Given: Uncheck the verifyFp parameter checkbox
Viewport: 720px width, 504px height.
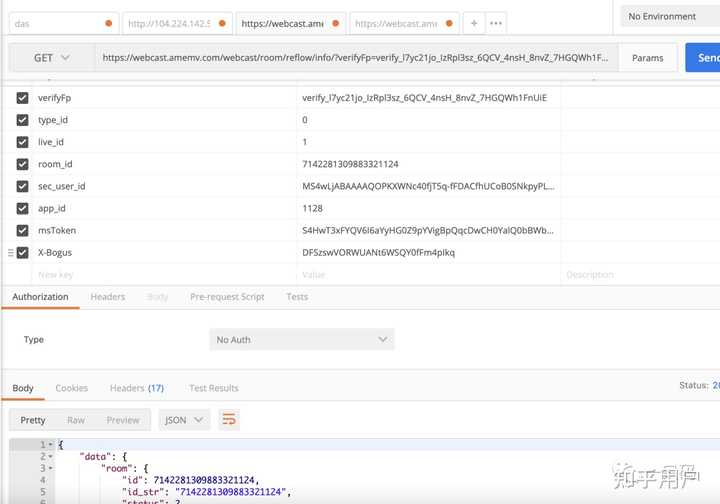Looking at the screenshot, I should (22, 98).
